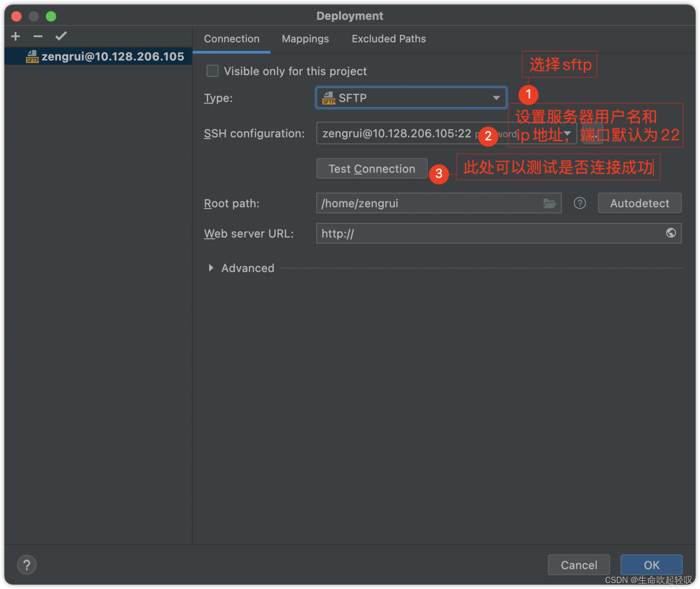Click the Autodetect button

click(x=639, y=203)
